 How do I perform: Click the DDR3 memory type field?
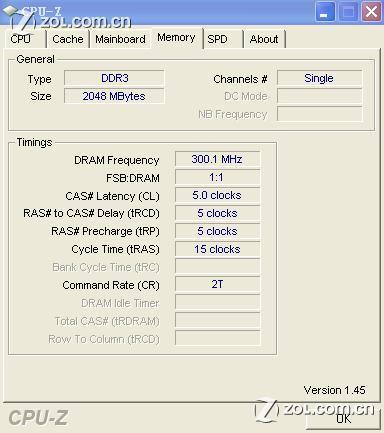click(114, 78)
